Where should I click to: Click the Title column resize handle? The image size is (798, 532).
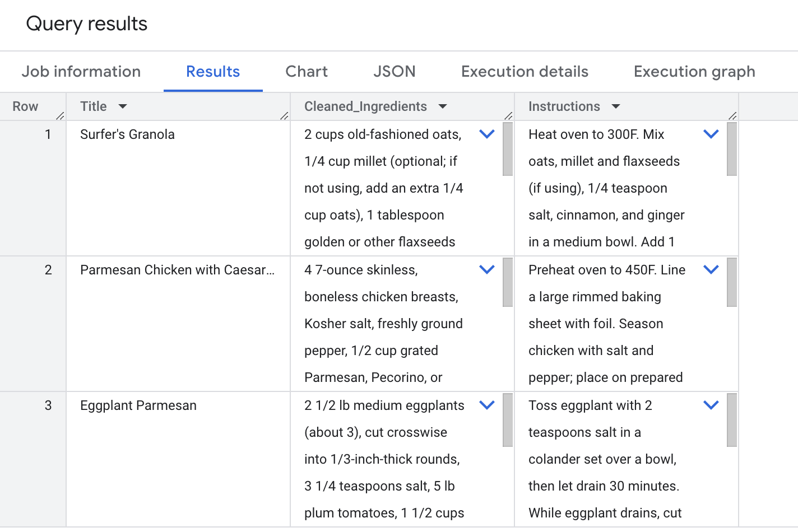point(285,115)
